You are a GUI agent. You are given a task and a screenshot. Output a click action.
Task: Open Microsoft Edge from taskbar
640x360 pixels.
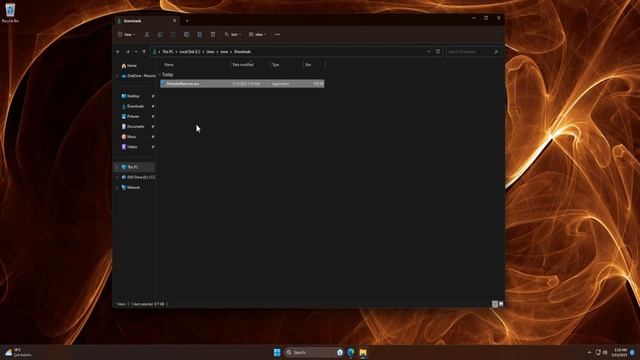coord(351,352)
